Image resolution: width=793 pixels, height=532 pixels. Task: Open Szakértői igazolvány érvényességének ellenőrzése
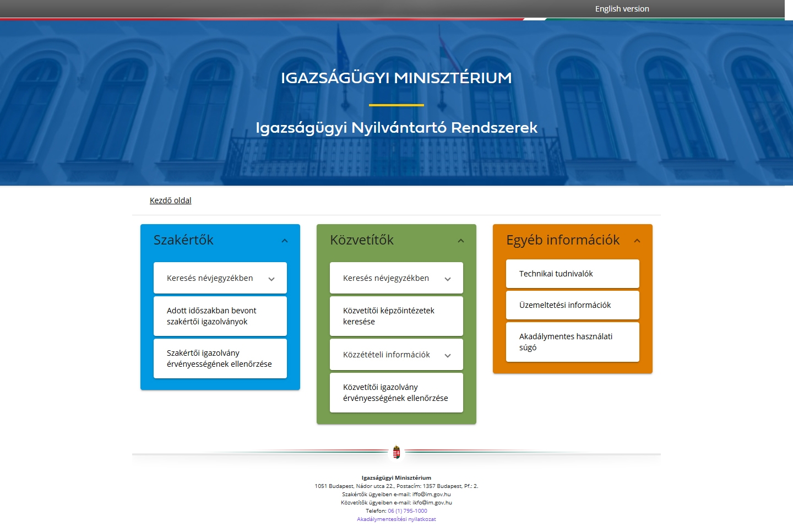tap(220, 359)
